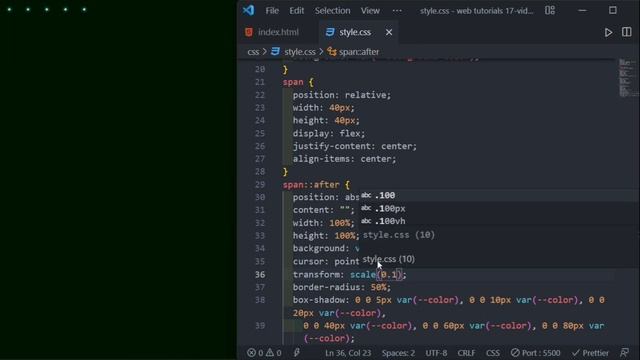Click the HTML file icon on index.html tab

coord(249,32)
